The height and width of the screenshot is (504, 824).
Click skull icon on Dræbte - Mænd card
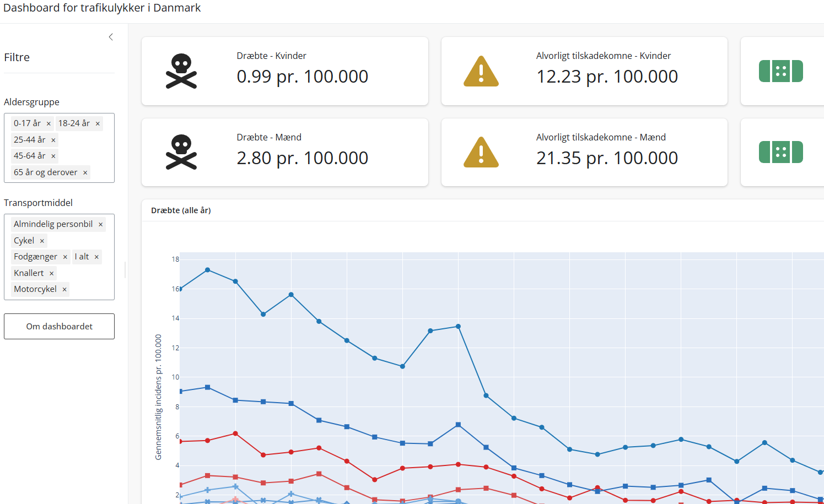(x=181, y=153)
